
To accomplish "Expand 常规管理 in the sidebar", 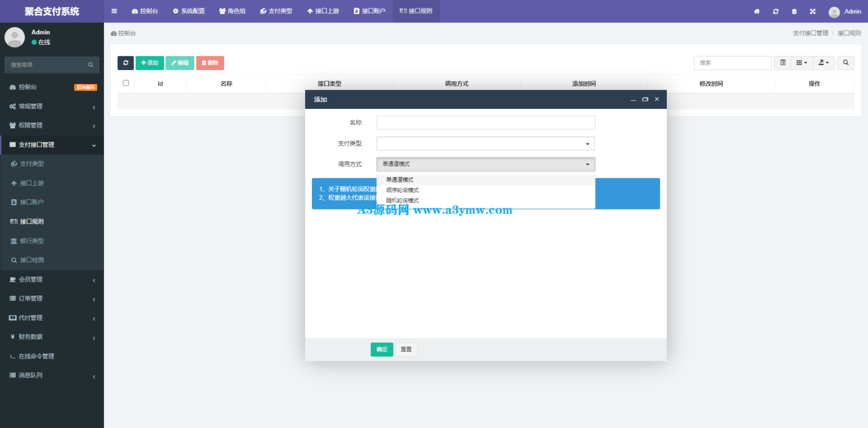I will tap(52, 106).
